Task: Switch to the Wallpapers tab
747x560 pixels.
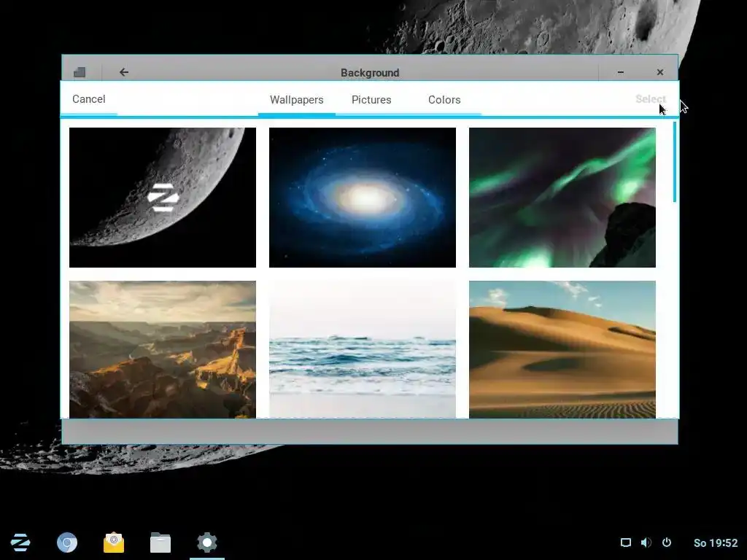Action: 296,100
